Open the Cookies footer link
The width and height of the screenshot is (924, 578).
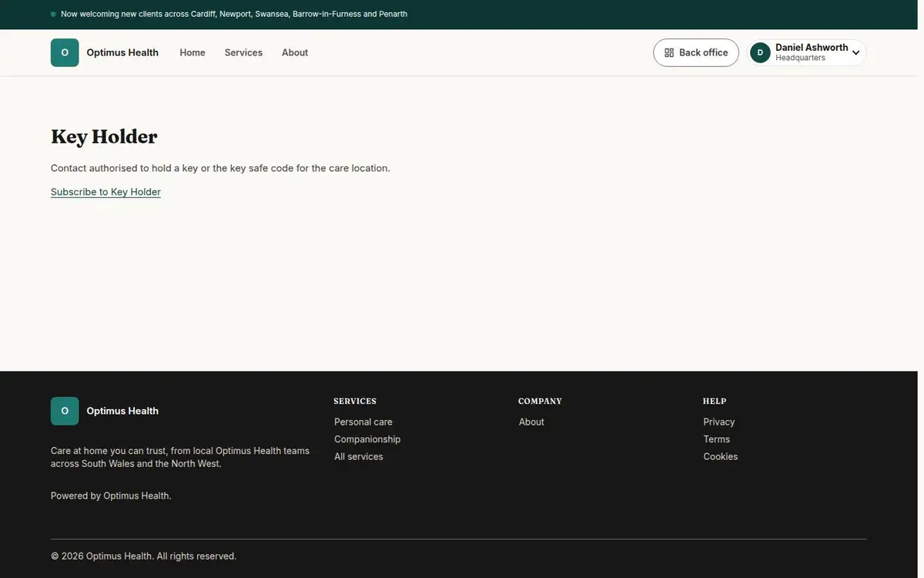pos(721,456)
